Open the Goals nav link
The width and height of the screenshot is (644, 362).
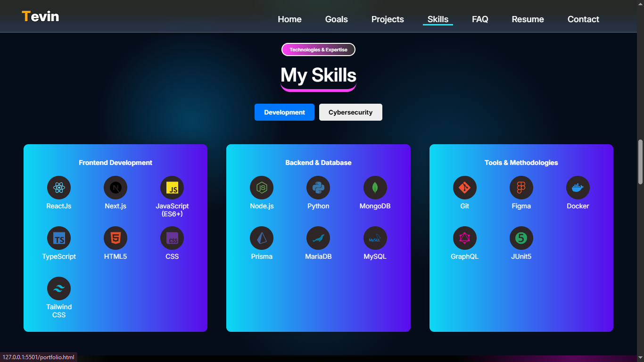pos(337,19)
